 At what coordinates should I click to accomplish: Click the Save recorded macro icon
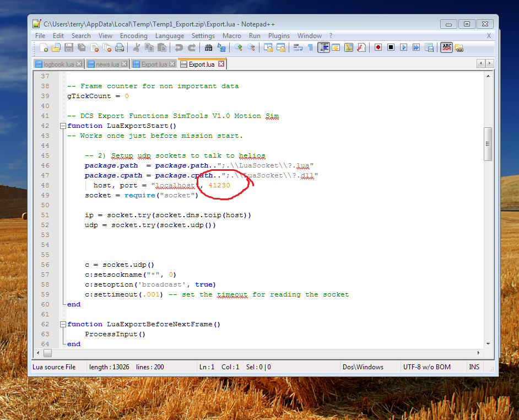(429, 48)
